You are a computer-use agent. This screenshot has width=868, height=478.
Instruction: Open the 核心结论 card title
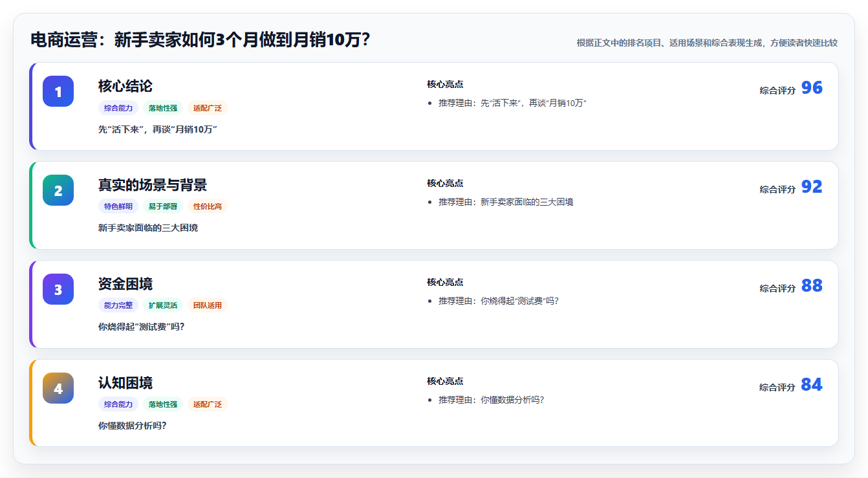coord(125,86)
